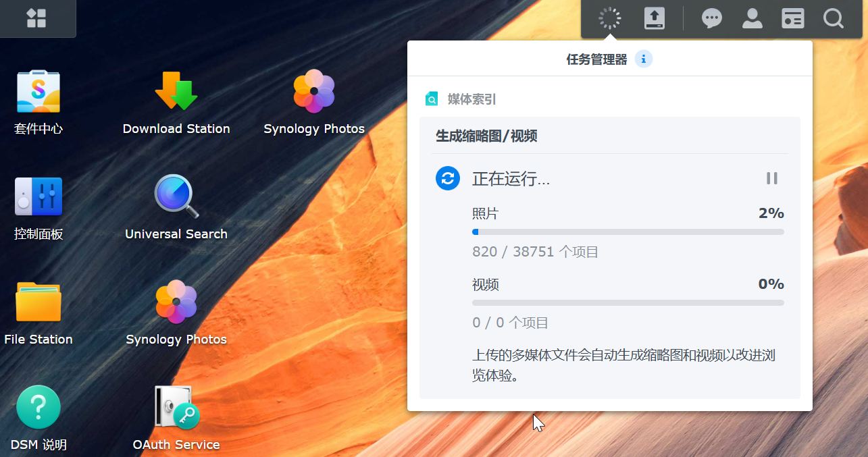Image resolution: width=868 pixels, height=457 pixels.
Task: Launch Download Station desktop icon
Action: (x=176, y=91)
